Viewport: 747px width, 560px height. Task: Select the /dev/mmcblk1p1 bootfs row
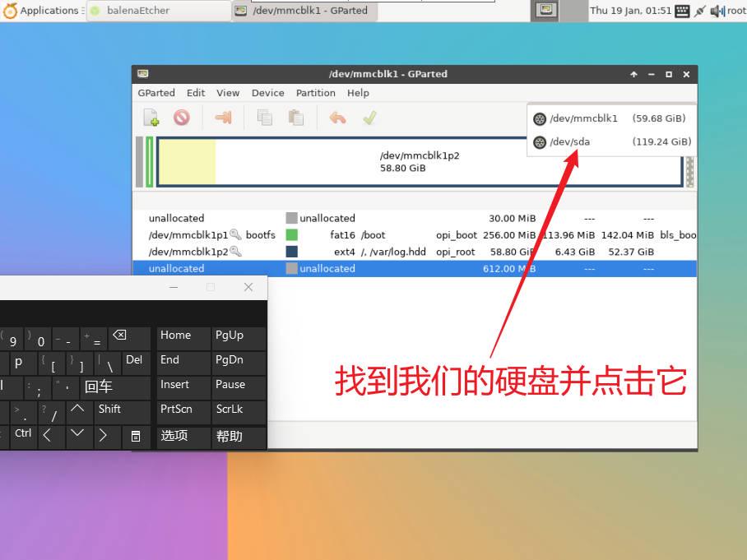(x=415, y=234)
